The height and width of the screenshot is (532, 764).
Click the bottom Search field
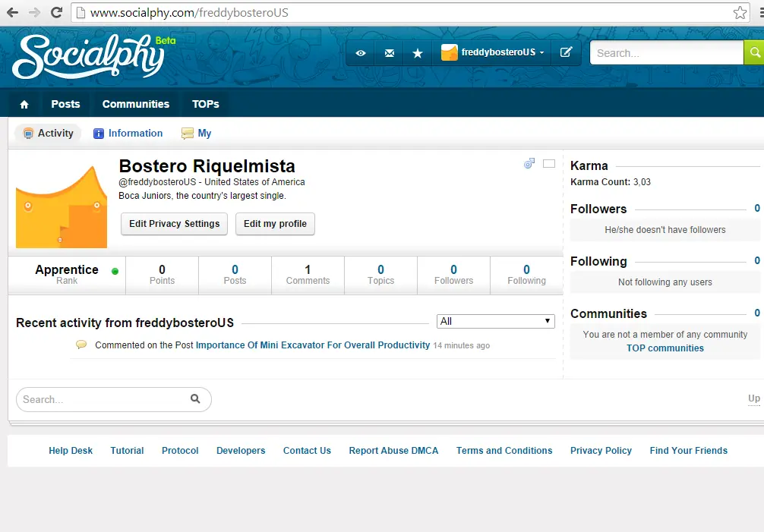(x=113, y=400)
